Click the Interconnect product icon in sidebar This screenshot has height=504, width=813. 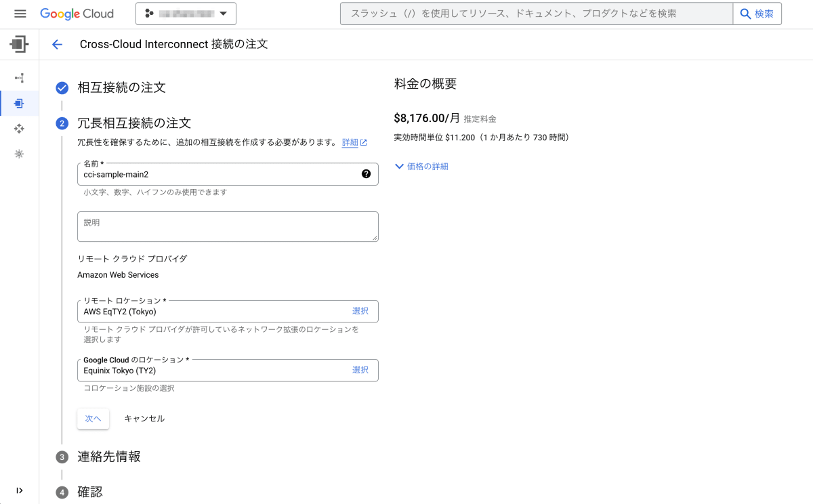click(x=19, y=45)
